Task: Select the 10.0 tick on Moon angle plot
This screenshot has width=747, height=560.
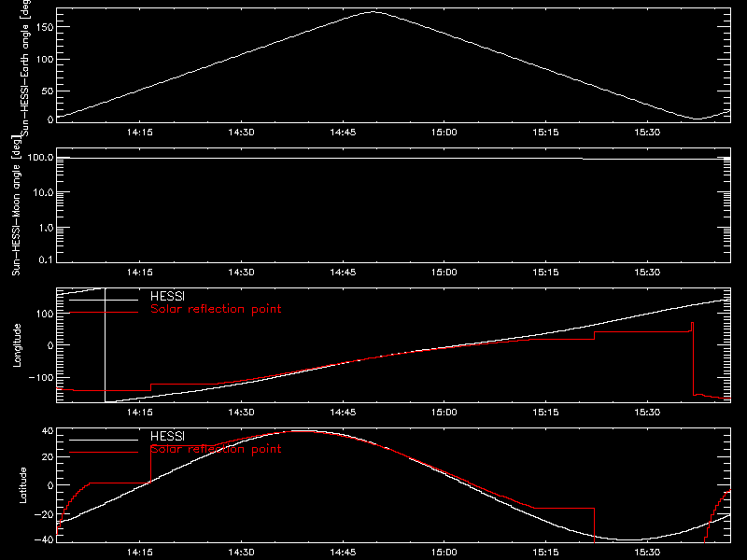Action: click(43, 192)
